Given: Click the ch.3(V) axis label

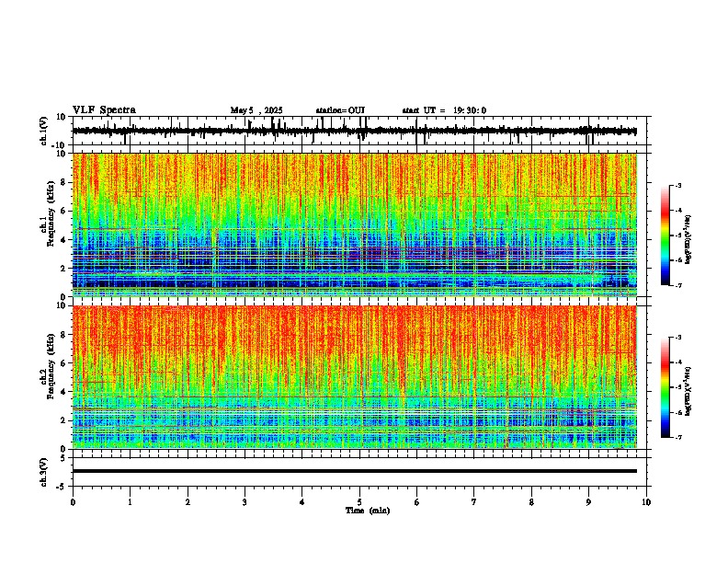Looking at the screenshot, I should (44, 472).
